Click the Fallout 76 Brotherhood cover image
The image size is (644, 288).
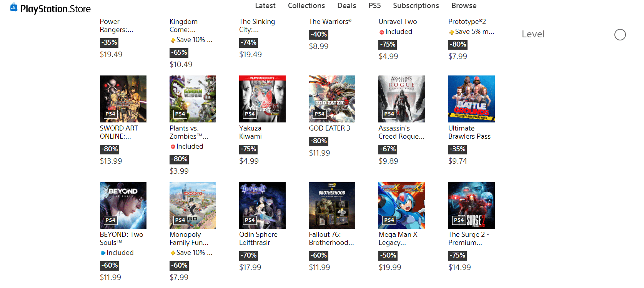[332, 205]
